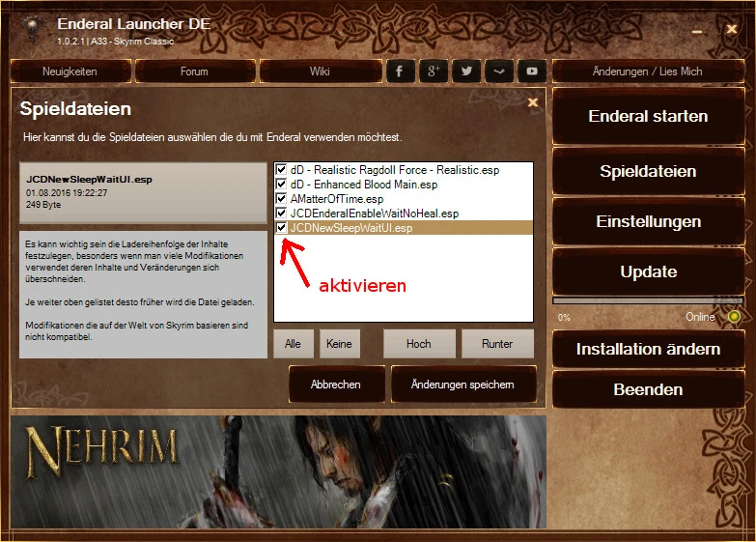Toggle the JCDNewSleepWaitUI.esp checkbox
The height and width of the screenshot is (542, 756).
click(x=281, y=228)
